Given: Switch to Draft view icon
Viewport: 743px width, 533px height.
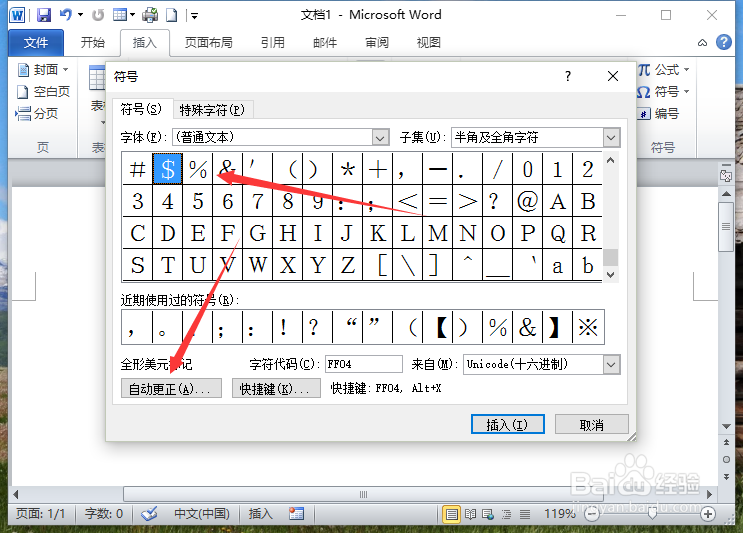Looking at the screenshot, I should click(x=525, y=514).
